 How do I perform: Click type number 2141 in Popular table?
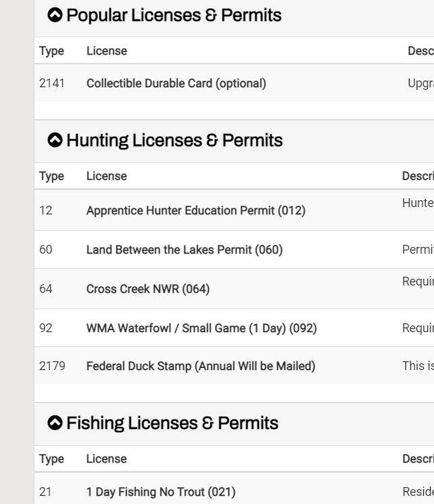(x=52, y=83)
